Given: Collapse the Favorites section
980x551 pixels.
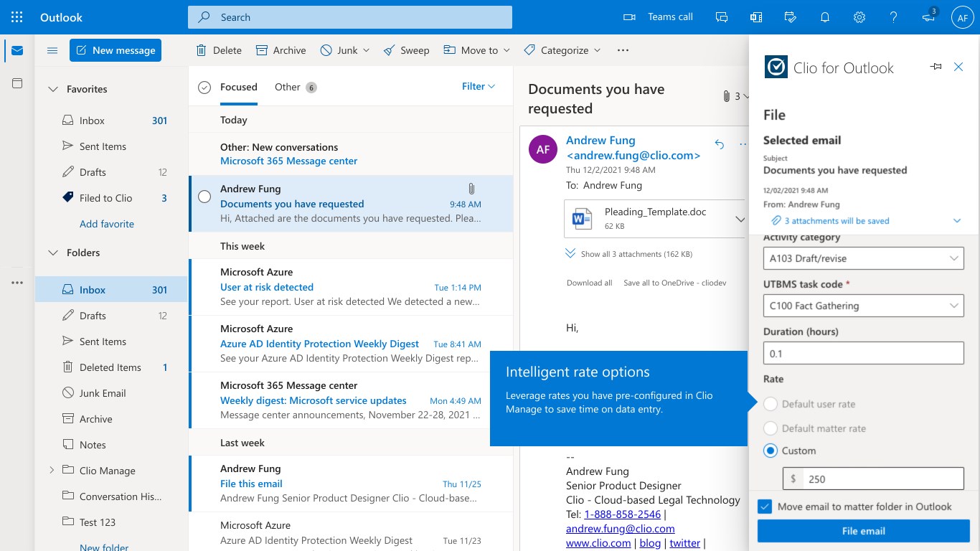Looking at the screenshot, I should tap(52, 89).
